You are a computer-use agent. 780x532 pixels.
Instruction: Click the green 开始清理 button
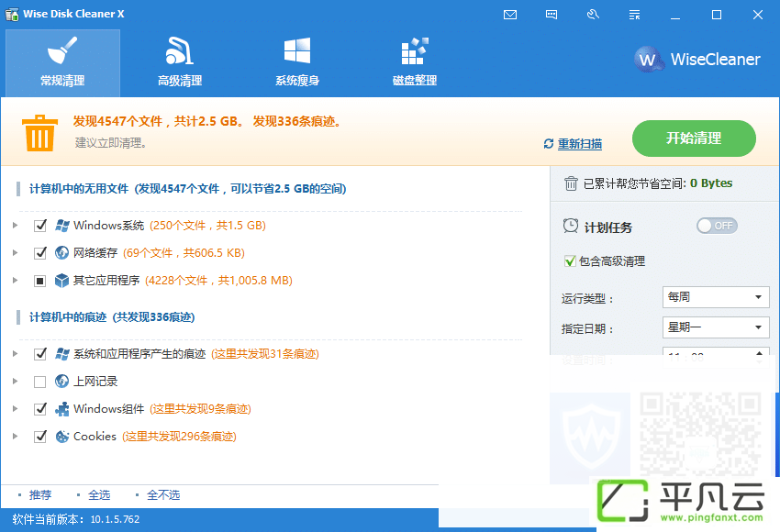click(694, 139)
